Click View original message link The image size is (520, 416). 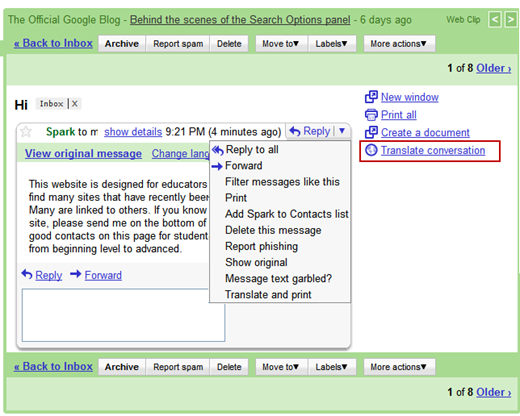click(x=83, y=154)
